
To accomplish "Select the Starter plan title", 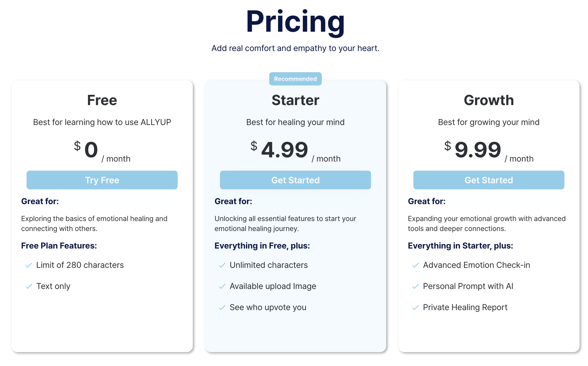I will (x=296, y=100).
